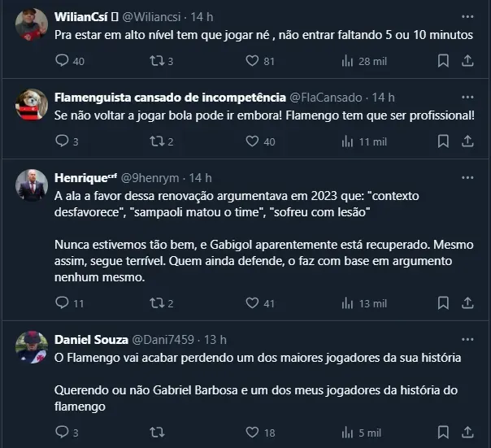This screenshot has width=491, height=448.
Task: View analytics for WilianCsí's 28 mil views
Action: [348, 61]
